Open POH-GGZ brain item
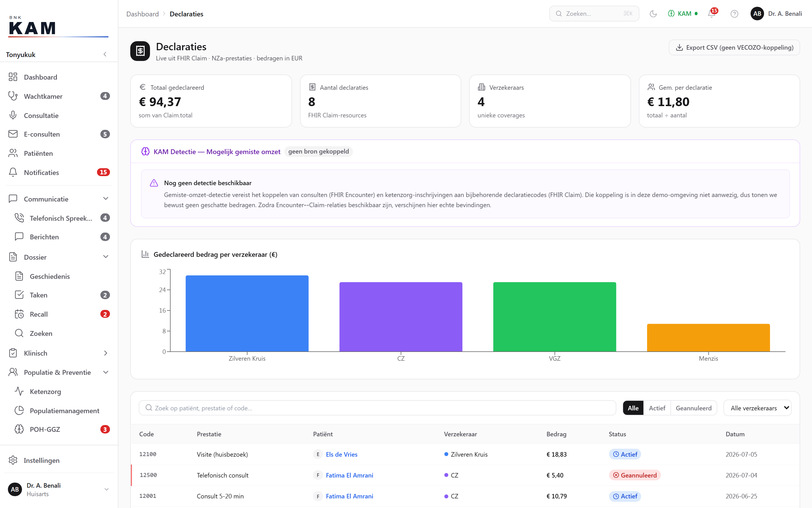 [62, 429]
